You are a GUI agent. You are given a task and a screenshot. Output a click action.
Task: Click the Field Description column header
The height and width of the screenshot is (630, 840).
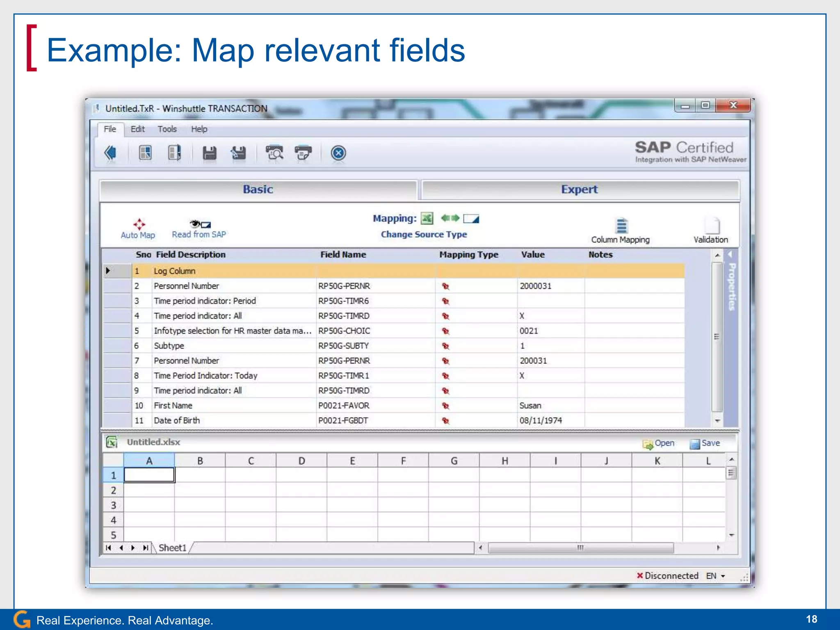191,255
